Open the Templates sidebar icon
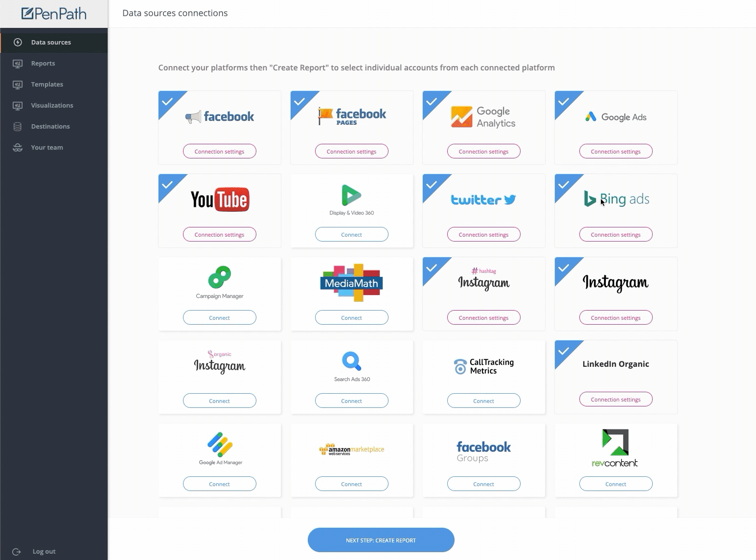756x560 pixels. (18, 84)
